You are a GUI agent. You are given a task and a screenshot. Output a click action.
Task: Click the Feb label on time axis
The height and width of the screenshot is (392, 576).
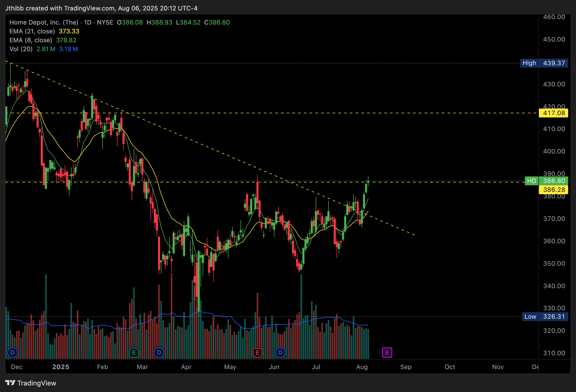[102, 367]
